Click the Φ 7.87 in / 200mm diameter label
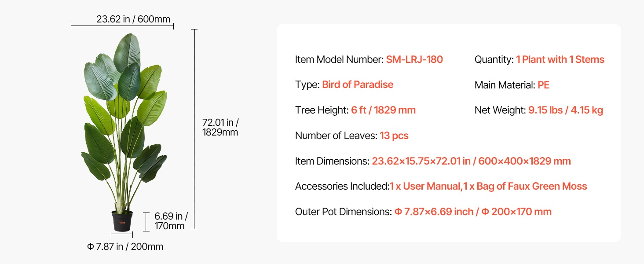The height and width of the screenshot is (264, 644). click(x=125, y=247)
